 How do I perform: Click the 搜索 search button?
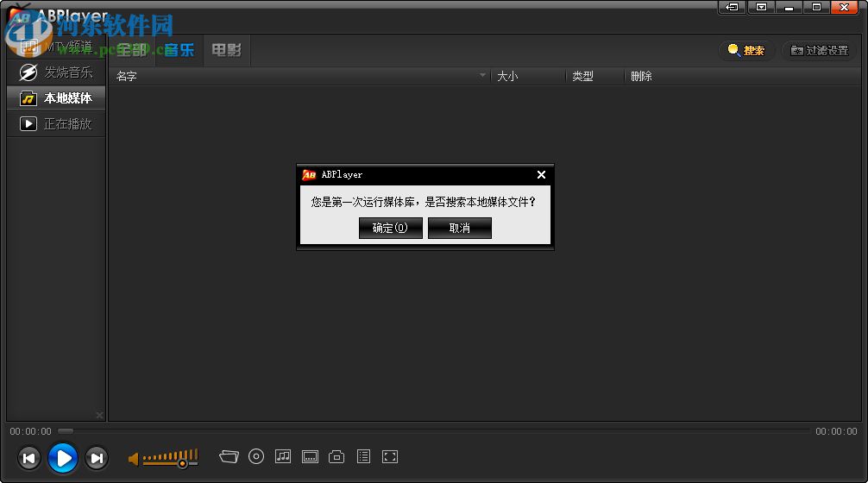coord(746,50)
